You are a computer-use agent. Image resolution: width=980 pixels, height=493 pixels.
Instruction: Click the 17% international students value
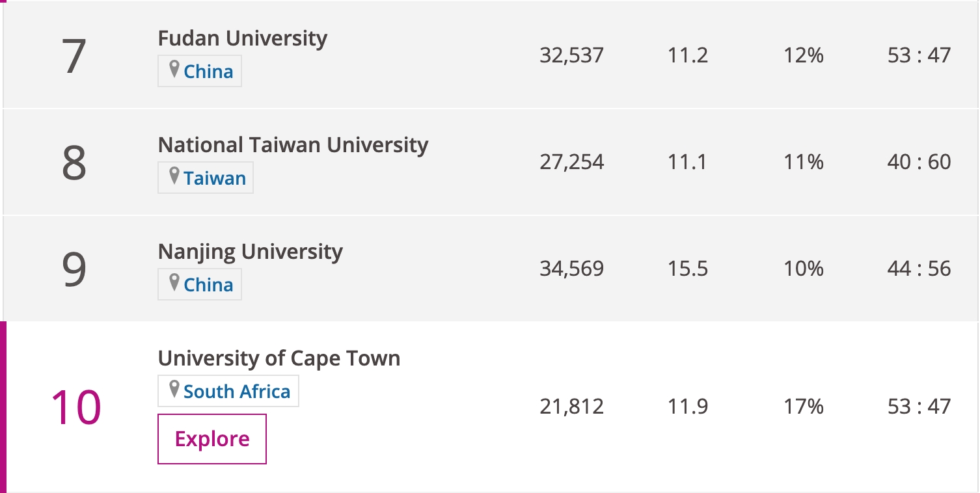click(804, 406)
